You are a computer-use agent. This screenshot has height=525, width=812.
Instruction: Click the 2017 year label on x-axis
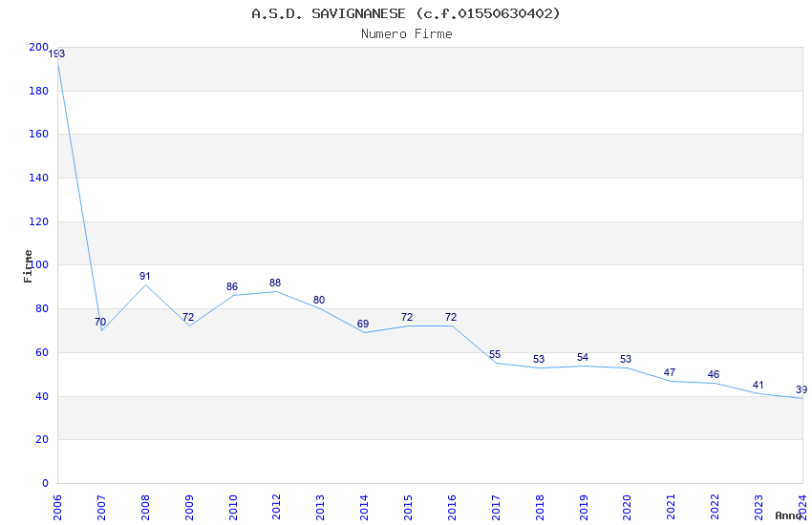tap(496, 508)
